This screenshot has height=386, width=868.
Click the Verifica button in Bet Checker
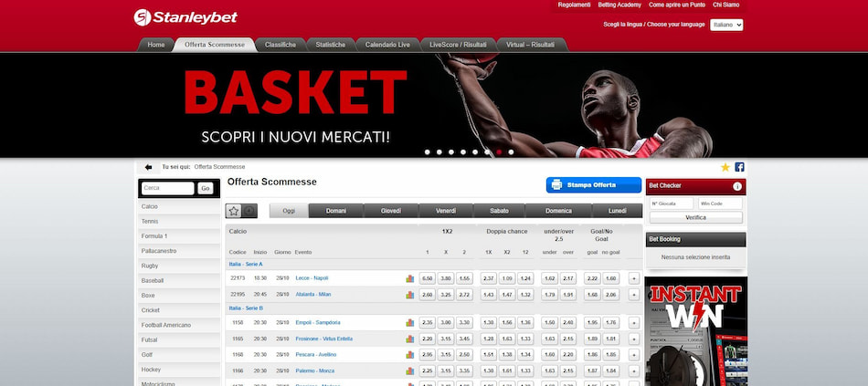pyautogui.click(x=696, y=217)
